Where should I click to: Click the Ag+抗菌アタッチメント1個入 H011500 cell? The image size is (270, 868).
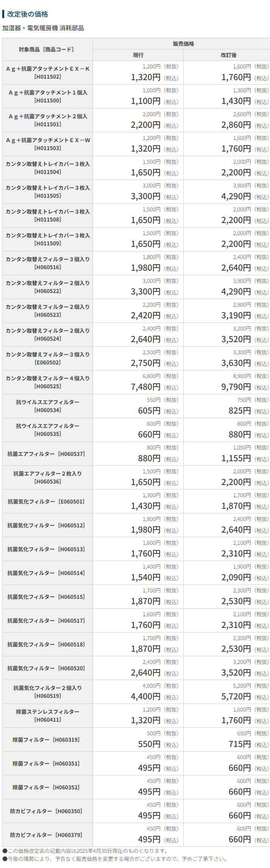point(48,96)
